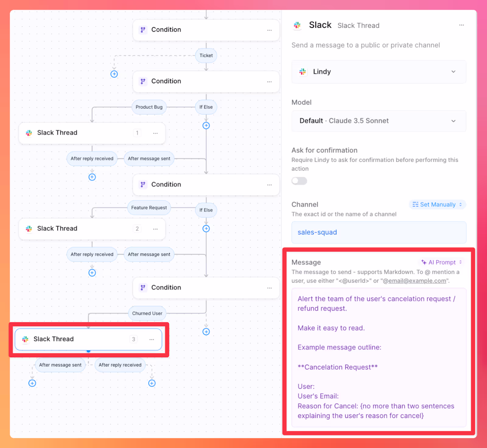Click the number 3 badge on Slack Thread
Screen dimensions: 487x448
point(134,339)
